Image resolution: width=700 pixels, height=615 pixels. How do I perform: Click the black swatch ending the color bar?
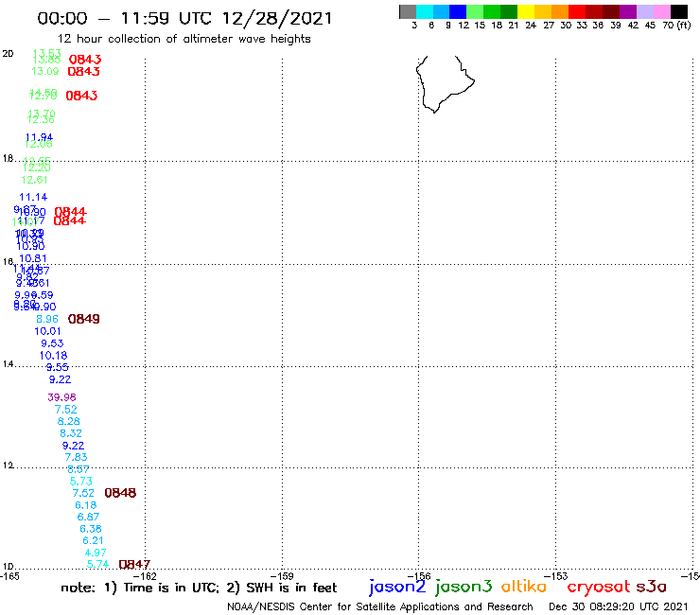(x=678, y=11)
